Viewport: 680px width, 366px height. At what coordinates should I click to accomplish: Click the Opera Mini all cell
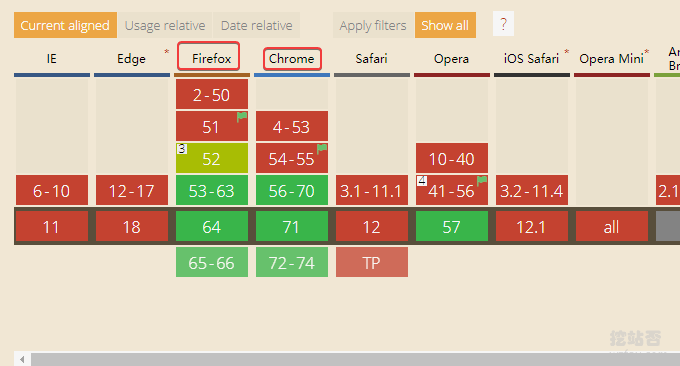click(612, 226)
